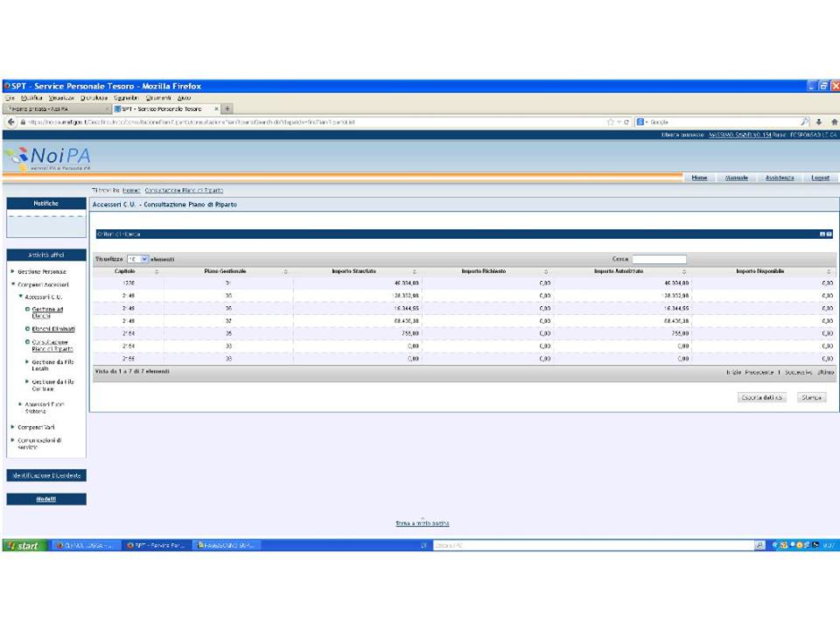Viewport: 840px width, 630px height.
Task: Sort by Importo Disponibile column arrows
Action: coord(828,272)
